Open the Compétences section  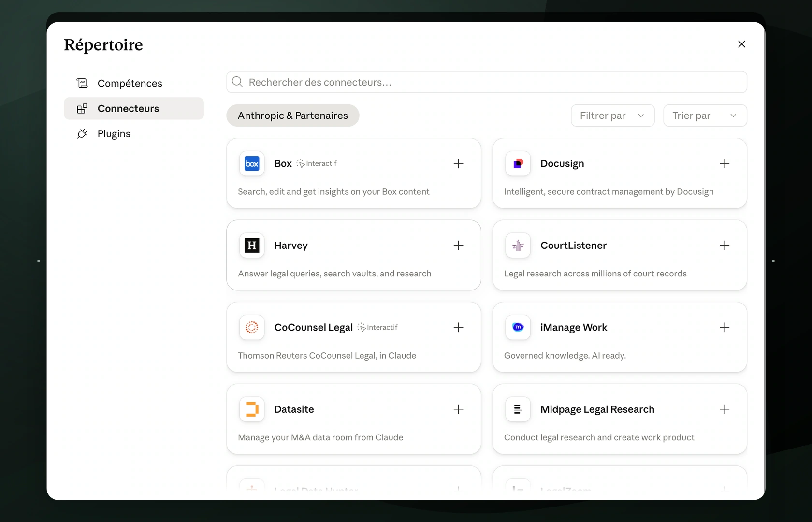coord(134,83)
